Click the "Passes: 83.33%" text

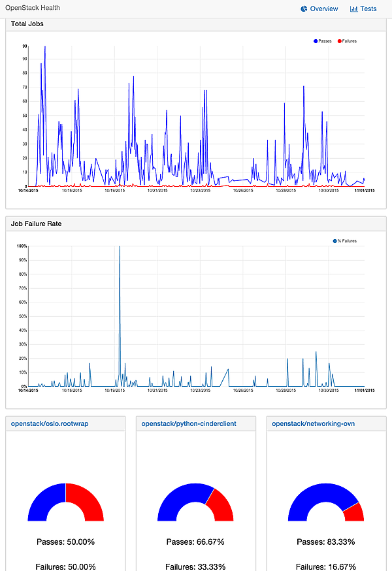click(326, 542)
